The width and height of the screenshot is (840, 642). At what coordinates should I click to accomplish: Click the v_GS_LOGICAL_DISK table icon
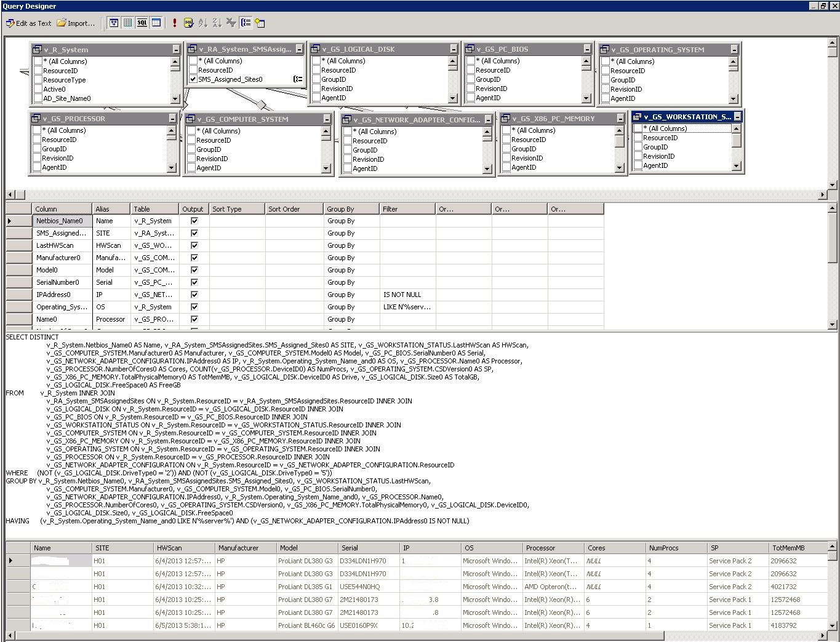316,49
